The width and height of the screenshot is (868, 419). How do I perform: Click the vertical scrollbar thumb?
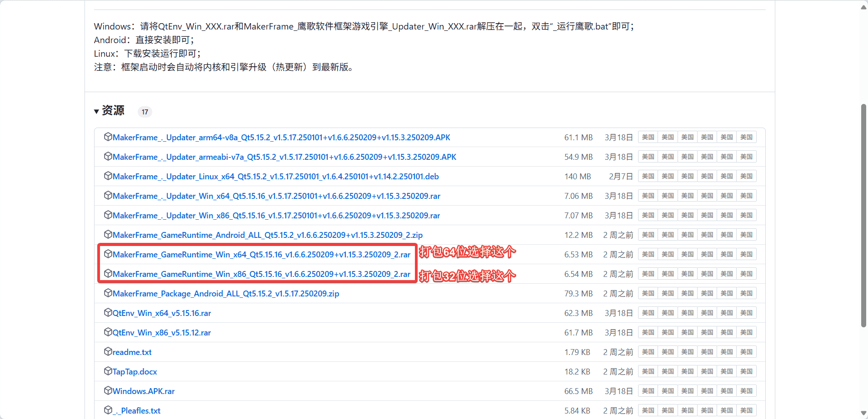click(x=863, y=216)
